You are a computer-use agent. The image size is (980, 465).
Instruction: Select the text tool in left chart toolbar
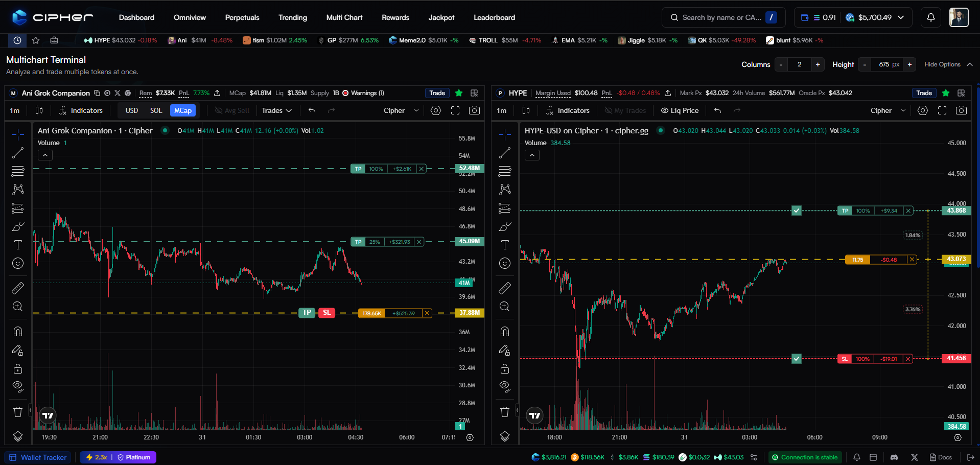click(x=18, y=245)
